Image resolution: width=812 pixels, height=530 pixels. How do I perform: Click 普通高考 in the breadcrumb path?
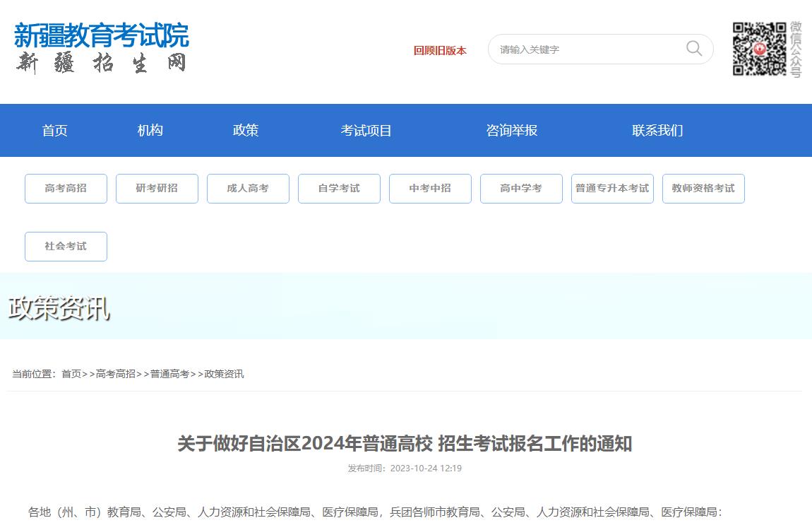(170, 374)
